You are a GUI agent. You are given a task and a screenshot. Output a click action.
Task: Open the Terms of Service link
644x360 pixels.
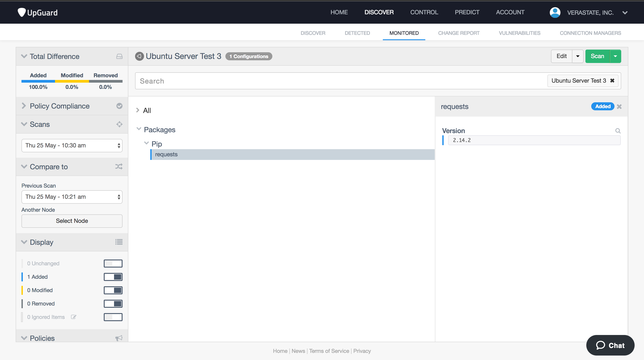[x=329, y=351]
